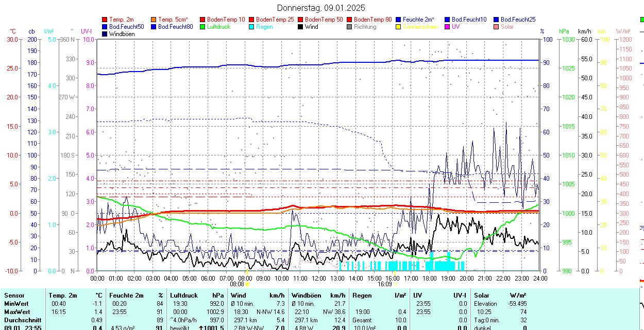
Task: Select the Luftdruck column header in table
Action: point(183,296)
